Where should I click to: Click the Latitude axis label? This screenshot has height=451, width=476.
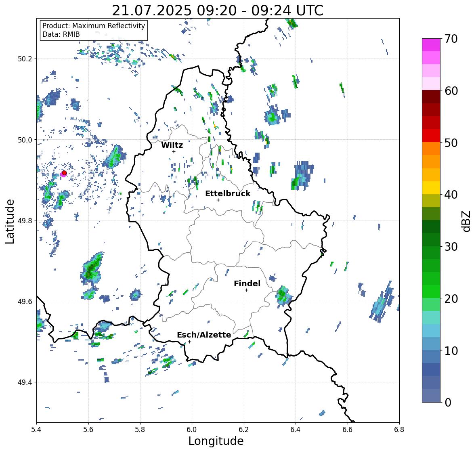[x=10, y=221]
